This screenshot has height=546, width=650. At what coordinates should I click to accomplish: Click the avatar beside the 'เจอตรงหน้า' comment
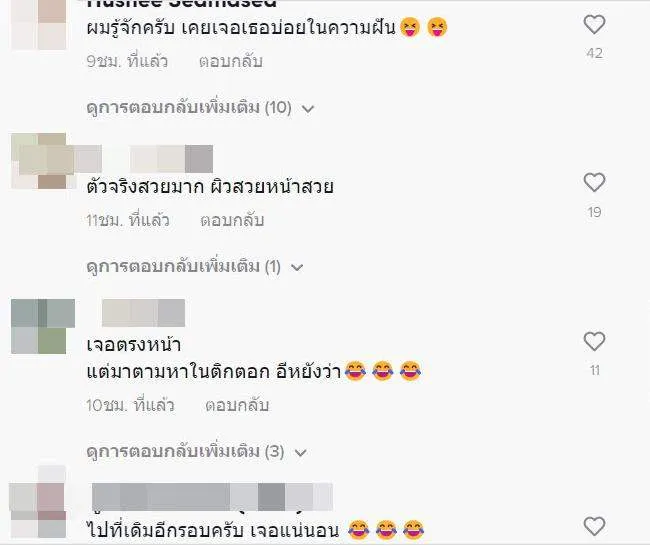pos(43,326)
